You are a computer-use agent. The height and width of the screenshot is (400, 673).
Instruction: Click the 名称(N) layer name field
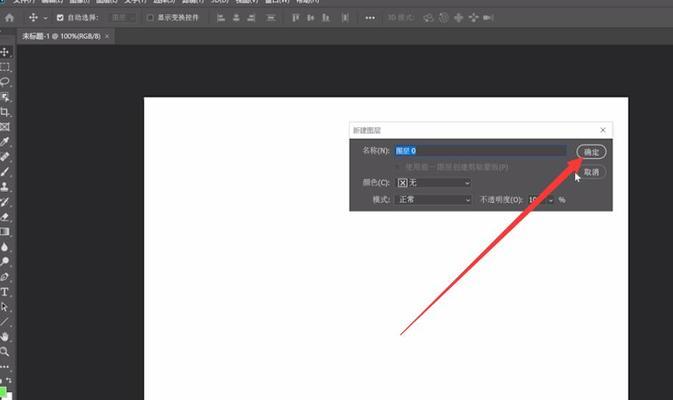click(481, 151)
